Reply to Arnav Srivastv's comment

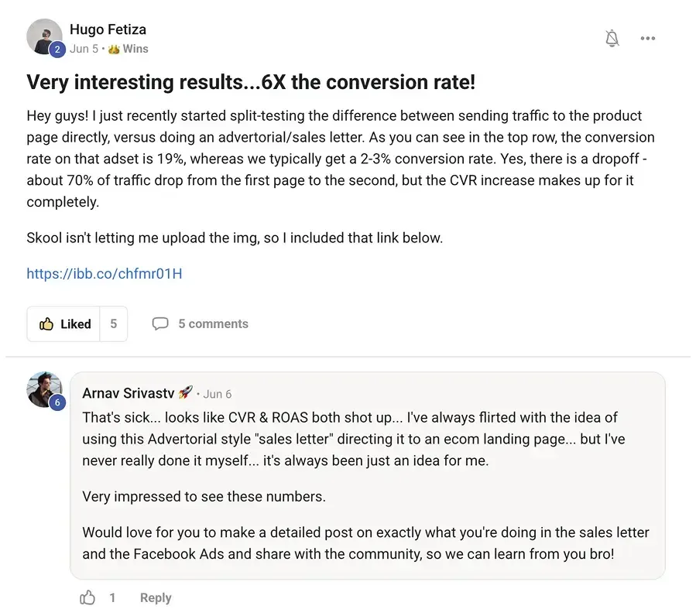click(x=156, y=597)
